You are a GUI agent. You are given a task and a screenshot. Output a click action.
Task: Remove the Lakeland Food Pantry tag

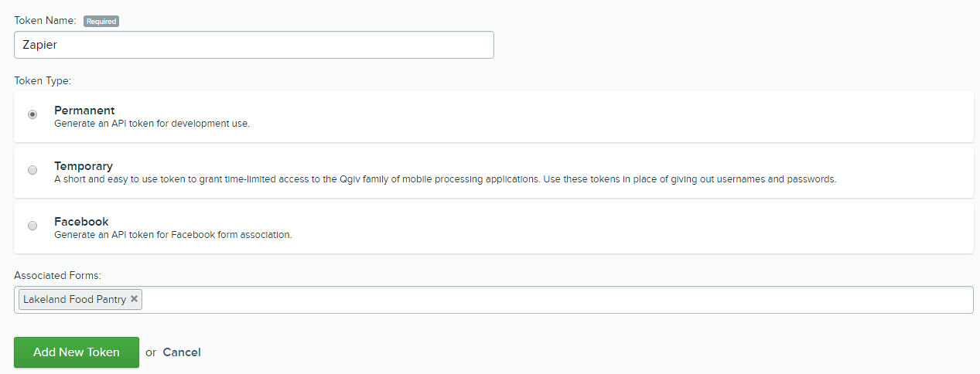(x=134, y=299)
